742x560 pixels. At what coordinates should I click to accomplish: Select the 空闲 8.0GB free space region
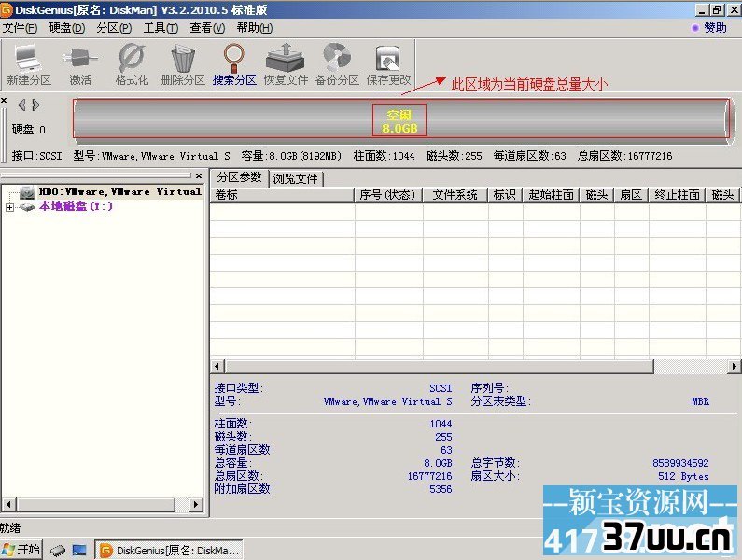pyautogui.click(x=399, y=121)
